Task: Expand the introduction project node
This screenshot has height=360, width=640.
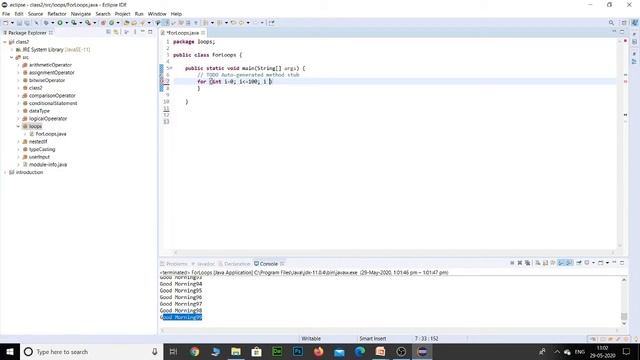Action: (4, 172)
